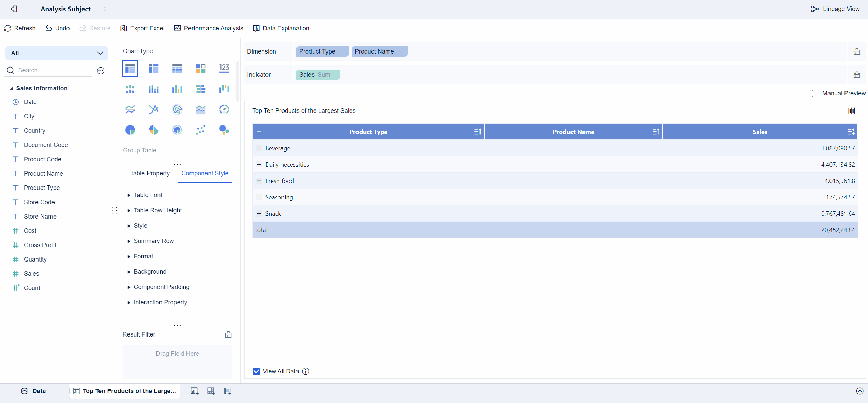Click the Undo button

(x=58, y=28)
